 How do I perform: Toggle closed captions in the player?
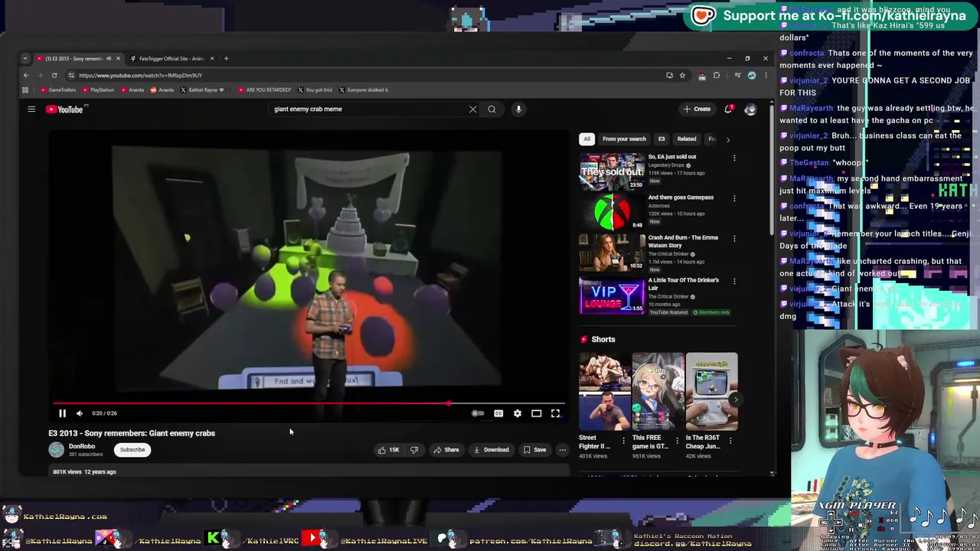pos(498,413)
